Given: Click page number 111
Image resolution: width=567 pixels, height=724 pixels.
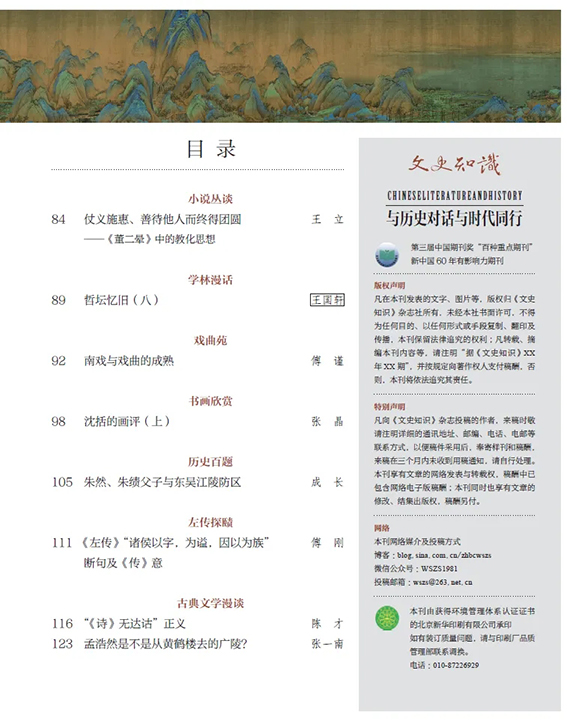Looking at the screenshot, I should pos(62,543).
